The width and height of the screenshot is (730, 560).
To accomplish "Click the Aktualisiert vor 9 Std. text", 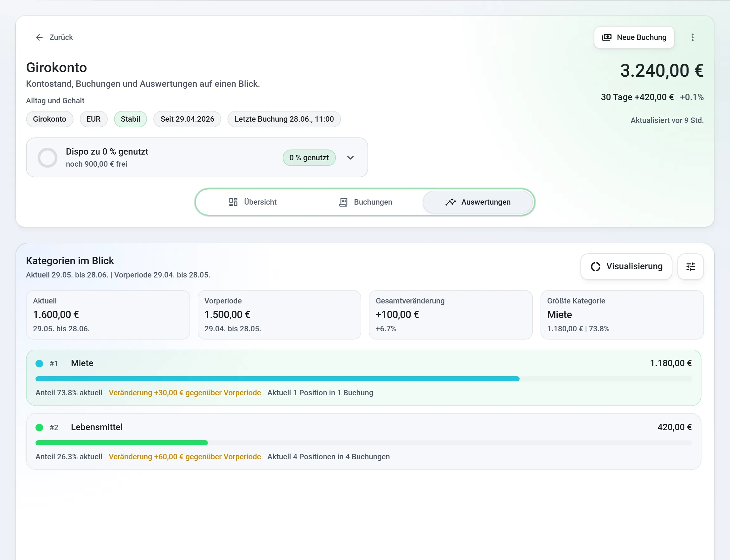I will pos(667,120).
